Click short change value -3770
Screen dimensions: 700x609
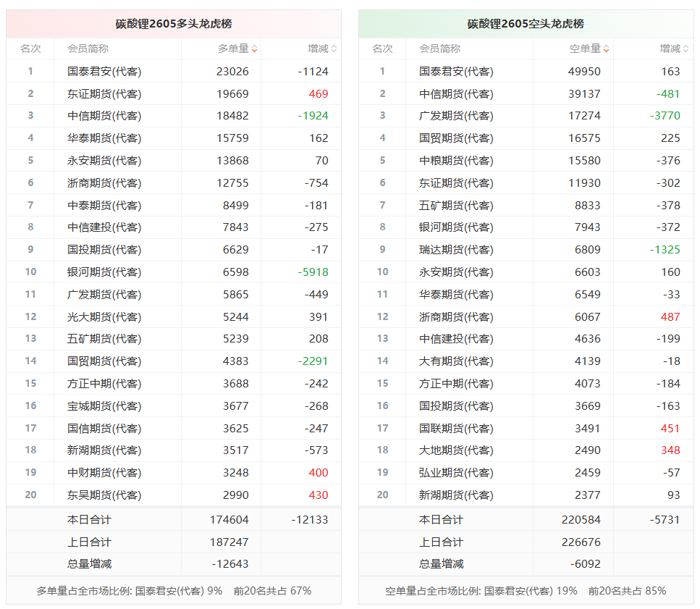click(665, 116)
